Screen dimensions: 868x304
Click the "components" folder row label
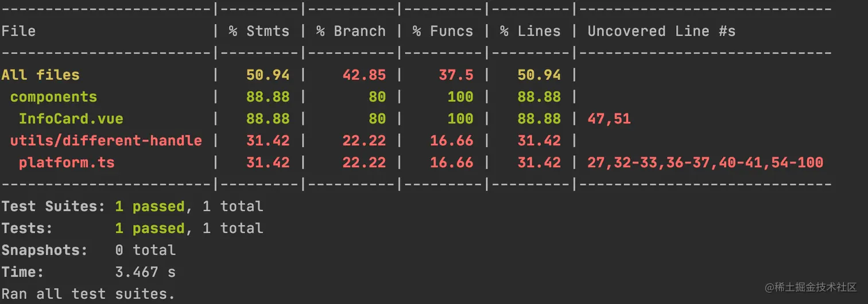tap(53, 97)
